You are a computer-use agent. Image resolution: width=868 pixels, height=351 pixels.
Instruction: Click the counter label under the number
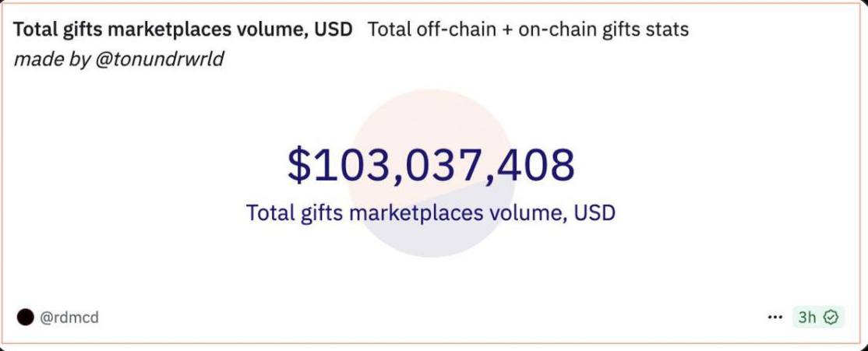pyautogui.click(x=431, y=212)
